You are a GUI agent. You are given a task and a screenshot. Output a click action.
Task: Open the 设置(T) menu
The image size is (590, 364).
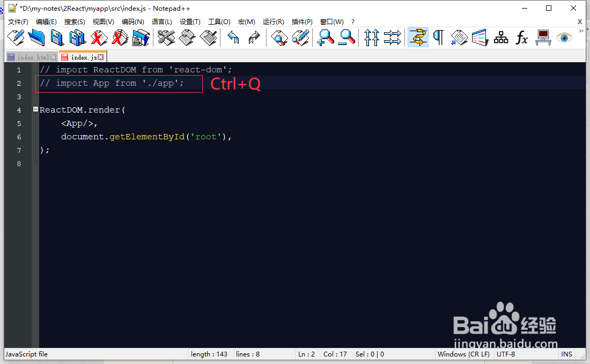click(x=190, y=22)
